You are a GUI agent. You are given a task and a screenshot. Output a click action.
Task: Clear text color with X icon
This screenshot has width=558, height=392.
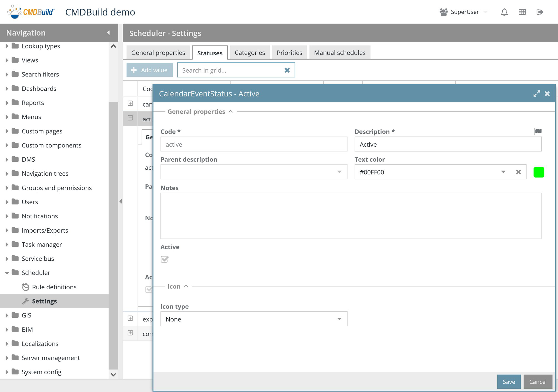[x=518, y=172]
